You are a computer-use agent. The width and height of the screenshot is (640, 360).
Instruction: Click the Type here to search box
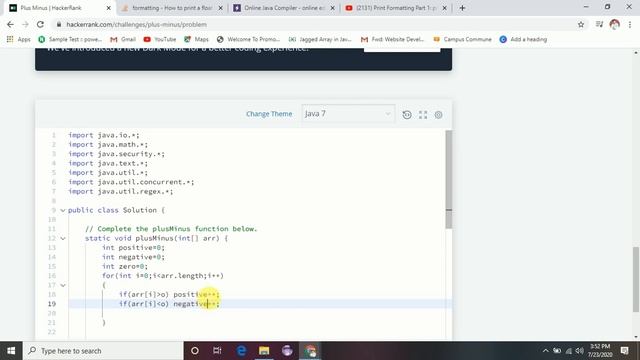click(103, 351)
